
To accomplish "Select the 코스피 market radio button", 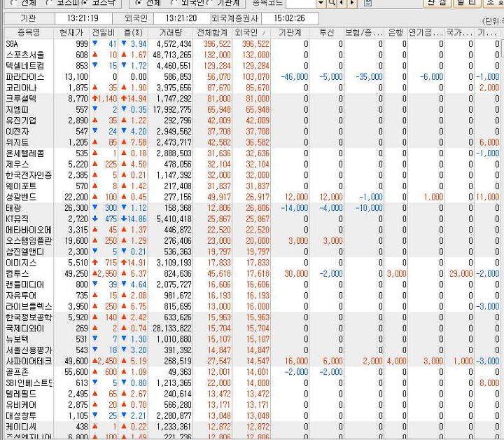I will [x=48, y=3].
